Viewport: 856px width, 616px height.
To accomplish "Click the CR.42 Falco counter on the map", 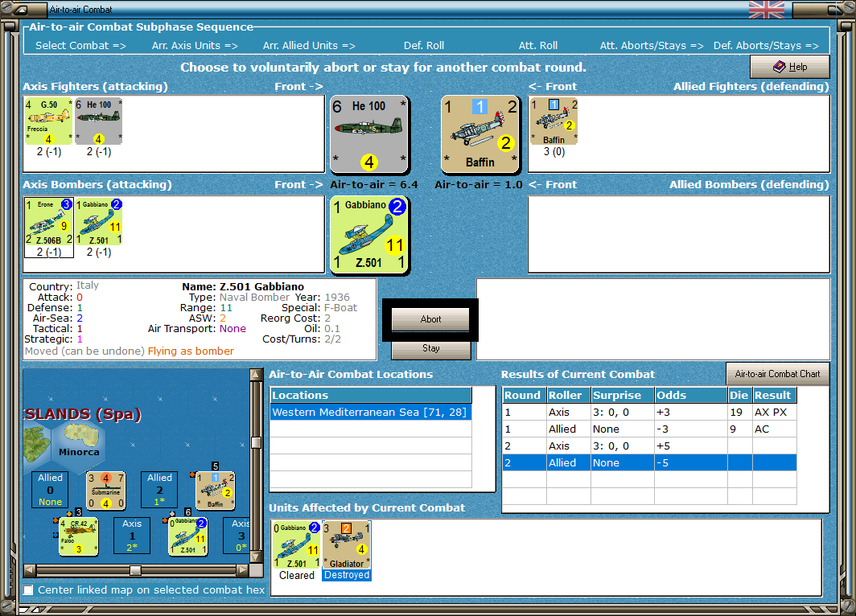I will (x=79, y=537).
